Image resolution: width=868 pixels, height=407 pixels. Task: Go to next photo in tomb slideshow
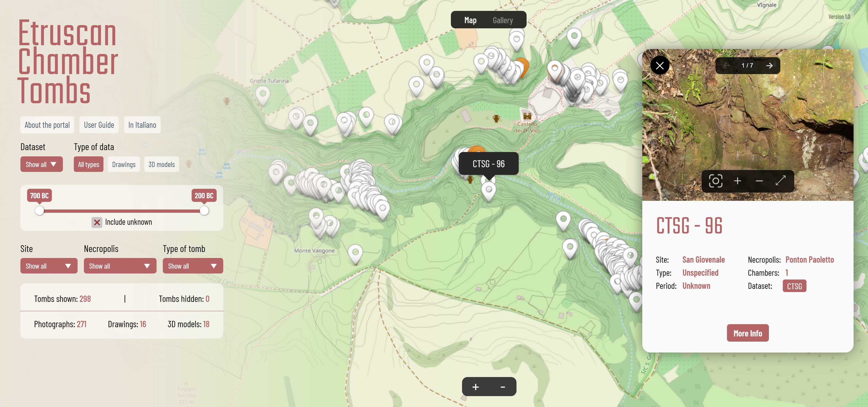point(769,65)
